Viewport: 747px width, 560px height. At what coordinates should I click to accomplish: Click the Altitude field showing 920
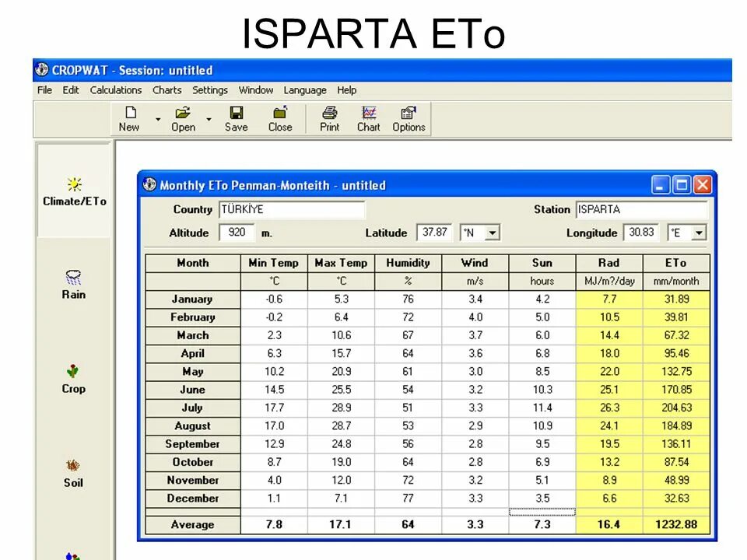237,233
